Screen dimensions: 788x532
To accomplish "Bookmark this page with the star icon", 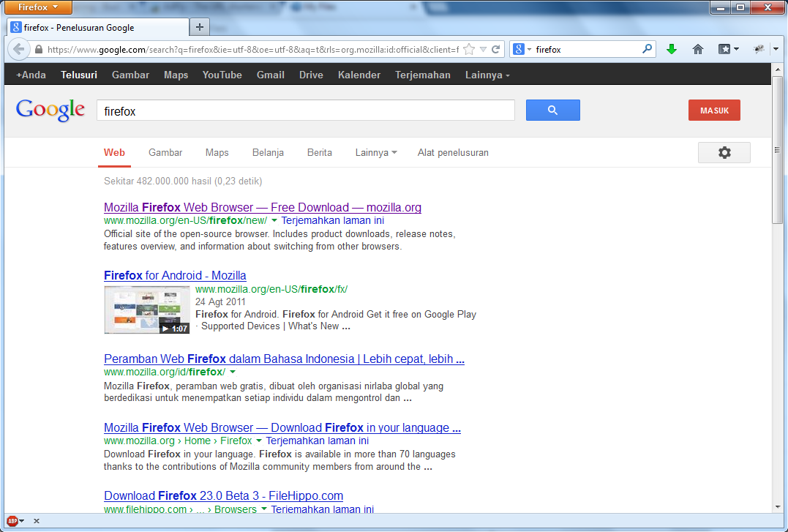I will (x=469, y=49).
